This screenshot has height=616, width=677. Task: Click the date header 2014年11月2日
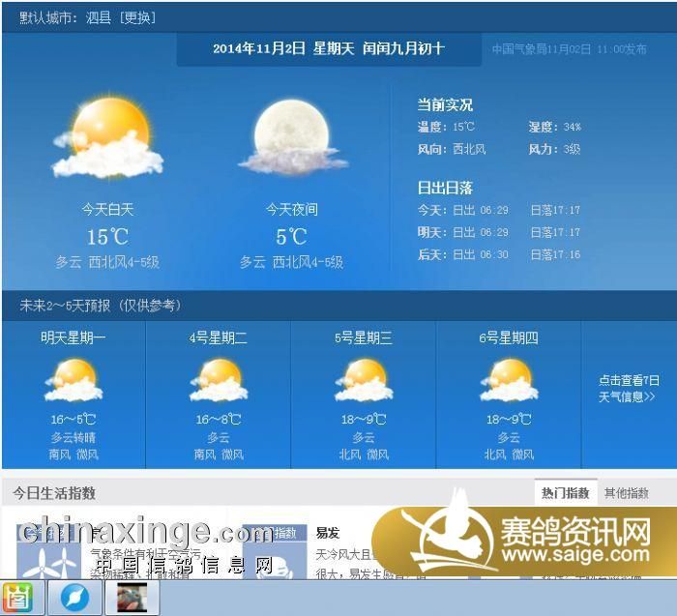[328, 48]
